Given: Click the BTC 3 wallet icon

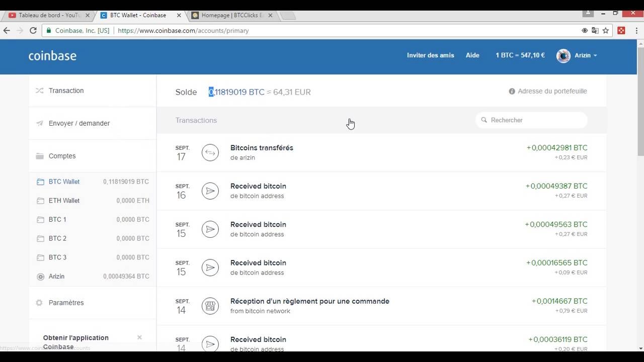Looking at the screenshot, I should [40, 257].
